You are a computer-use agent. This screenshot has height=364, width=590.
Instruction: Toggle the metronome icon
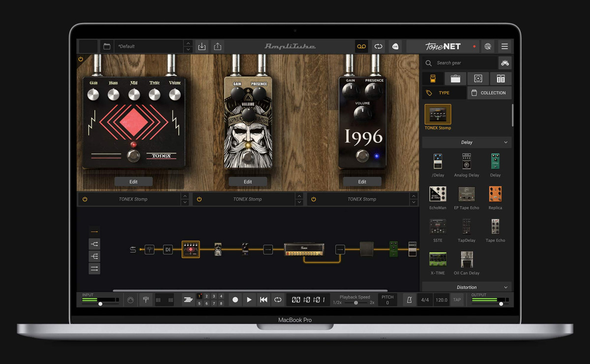tap(409, 300)
